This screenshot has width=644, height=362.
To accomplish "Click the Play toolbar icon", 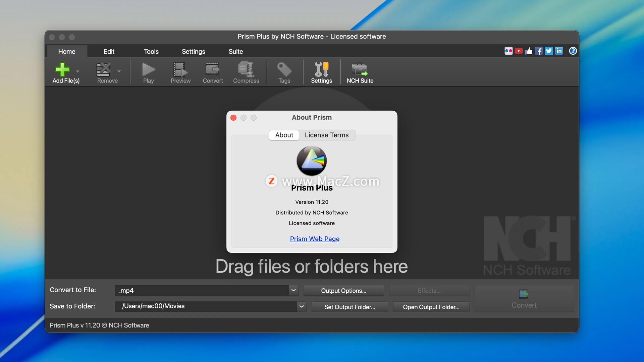I will [x=148, y=69].
